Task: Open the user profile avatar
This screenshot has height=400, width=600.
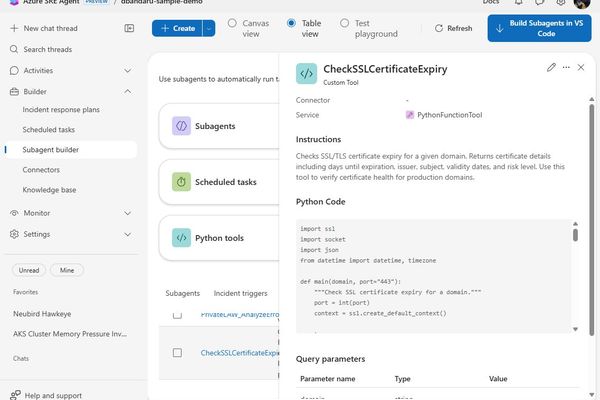Action: coord(582,3)
